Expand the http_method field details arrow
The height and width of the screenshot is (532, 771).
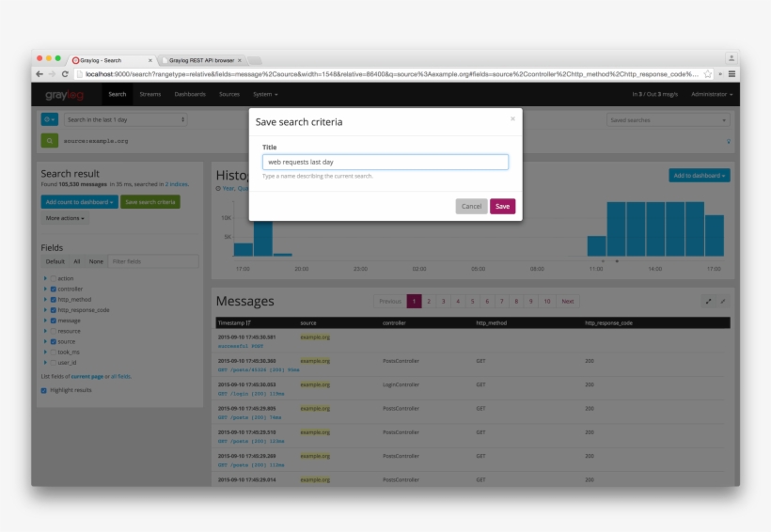click(x=44, y=299)
